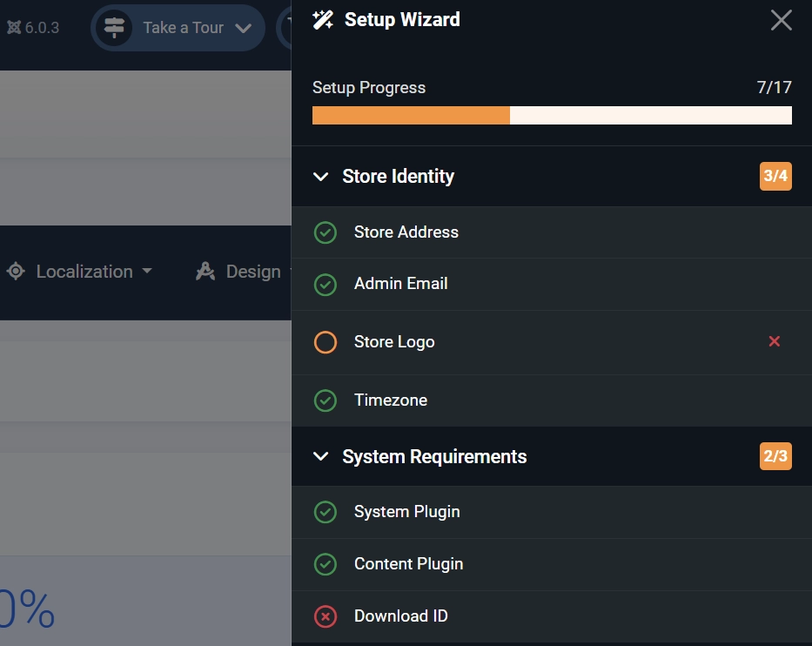Click the red error icon beside Download ID
Image resolution: width=812 pixels, height=646 pixels.
(x=325, y=616)
